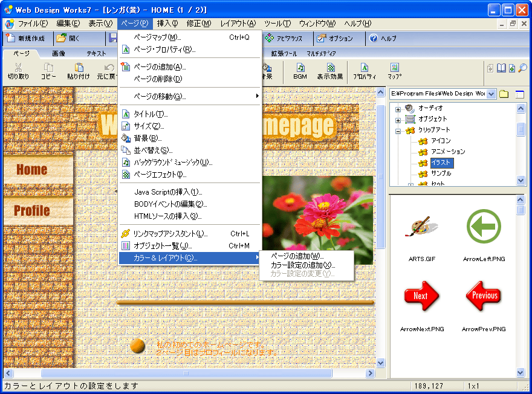Viewport: 532px width, 394px height.
Task: Expand the オーディオ tree node
Action: [x=398, y=109]
